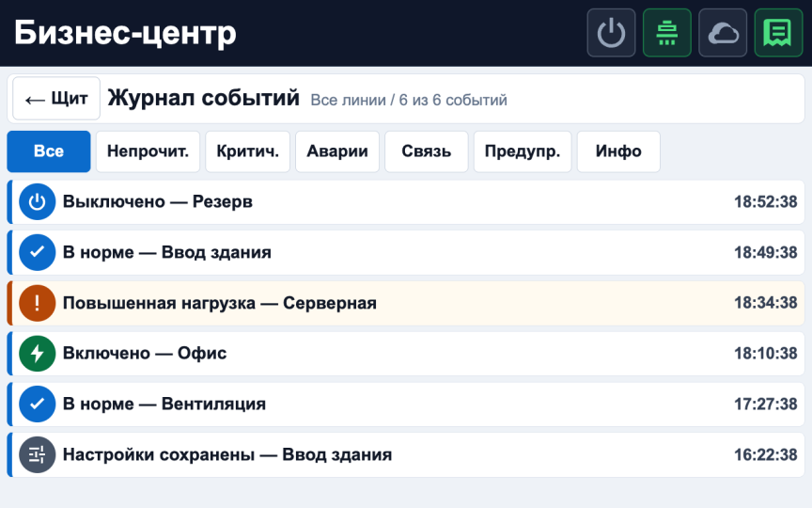The image size is (812, 508).
Task: Click the power icon of Резерв event
Action: 38,201
